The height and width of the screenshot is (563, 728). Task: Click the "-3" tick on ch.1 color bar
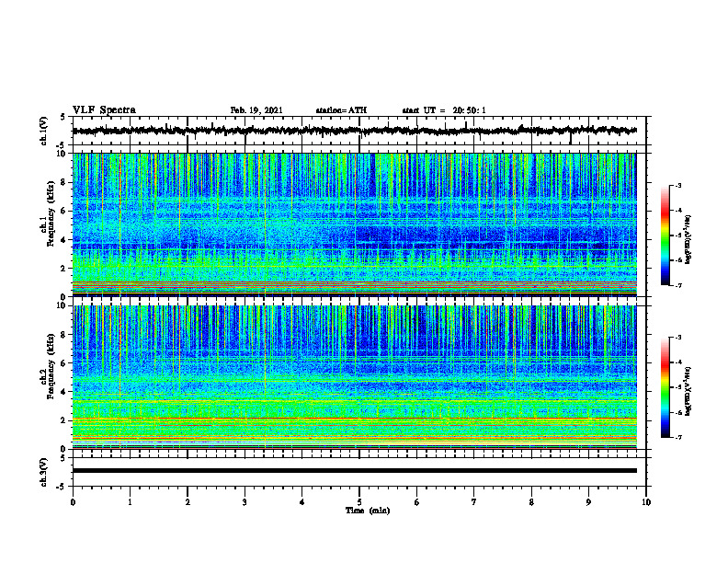point(677,185)
